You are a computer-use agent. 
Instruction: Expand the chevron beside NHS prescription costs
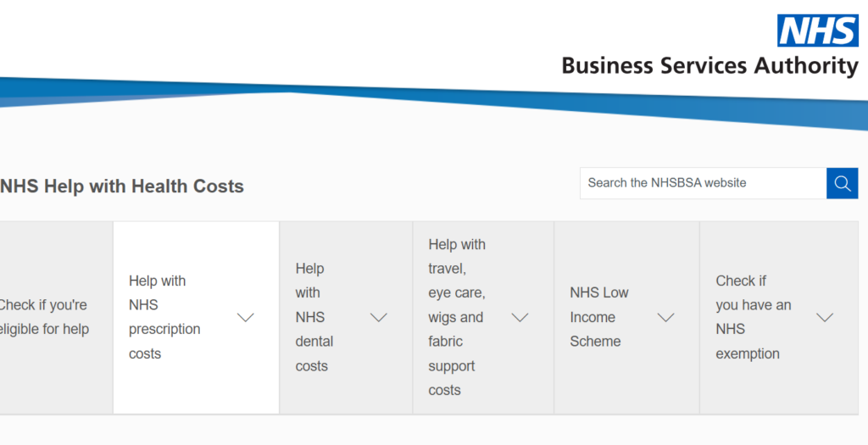pyautogui.click(x=245, y=317)
